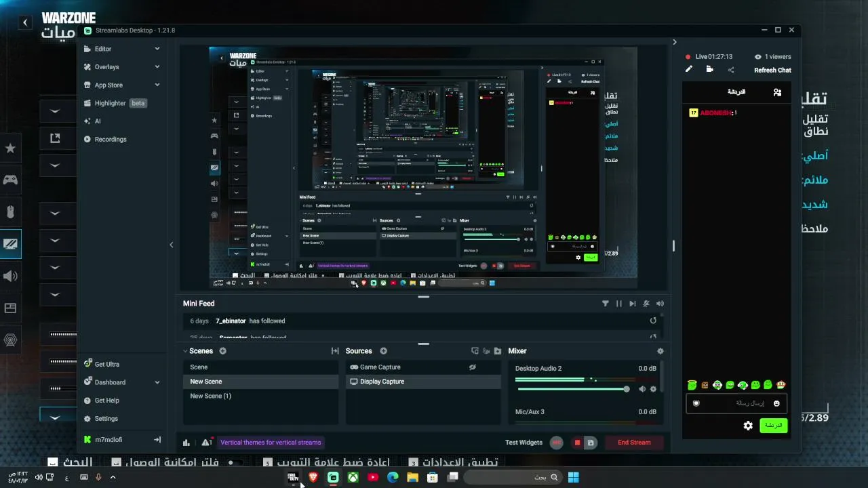Open Recordings in the sidebar

pyautogui.click(x=111, y=139)
